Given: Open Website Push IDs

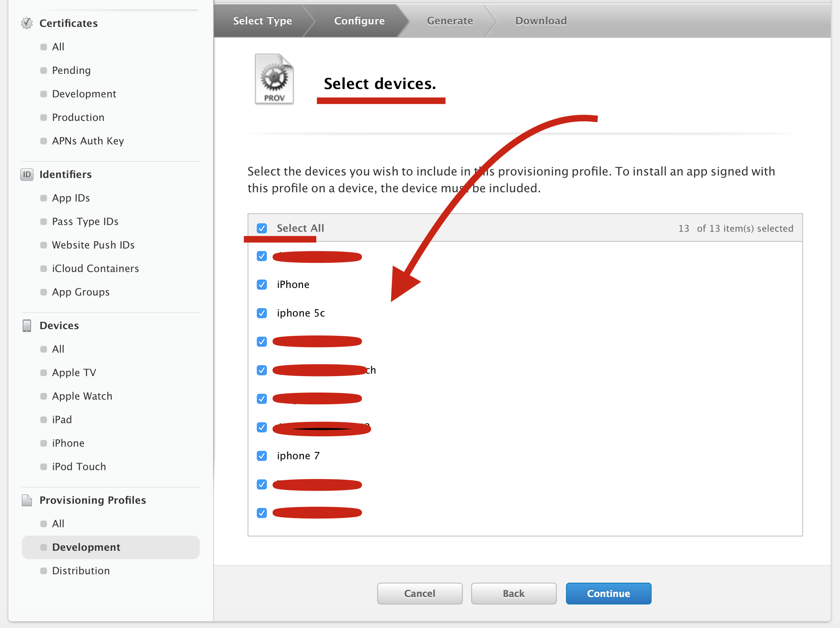Looking at the screenshot, I should coord(93,245).
